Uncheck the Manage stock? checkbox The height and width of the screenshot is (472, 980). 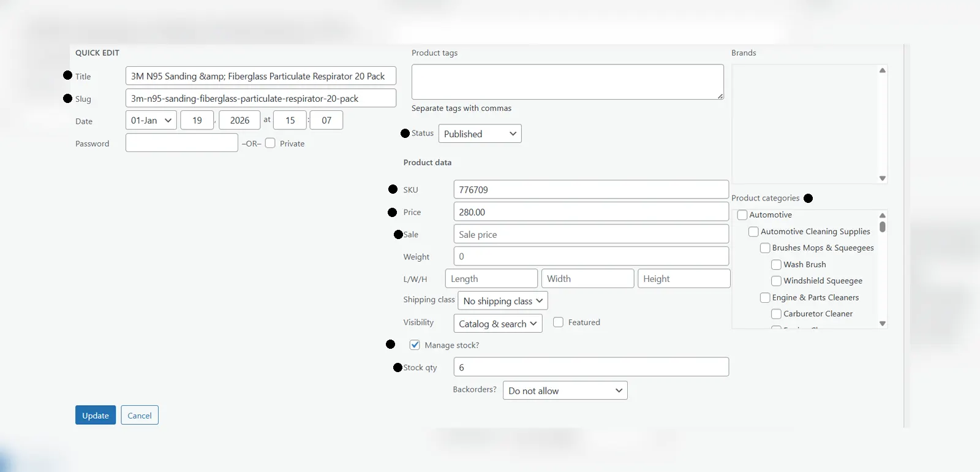415,345
